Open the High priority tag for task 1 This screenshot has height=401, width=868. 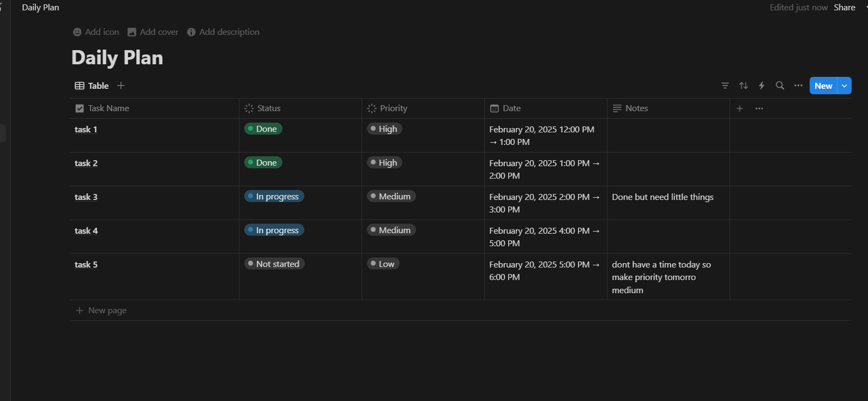click(384, 129)
